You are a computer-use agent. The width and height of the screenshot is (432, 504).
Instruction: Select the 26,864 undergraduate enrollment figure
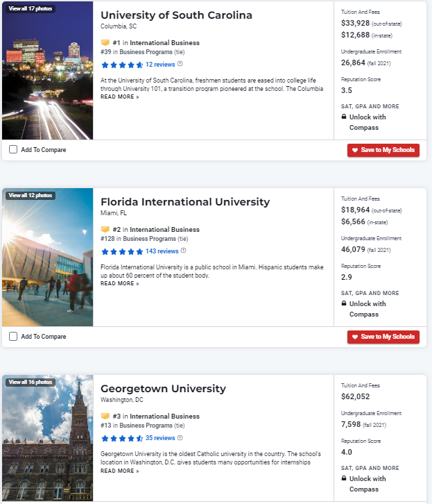tap(353, 62)
